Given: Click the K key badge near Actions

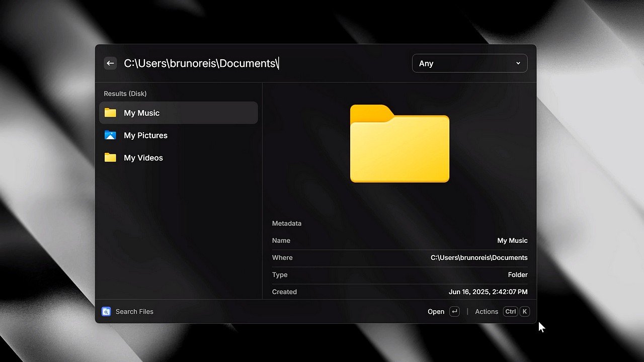Looking at the screenshot, I should point(524,311).
